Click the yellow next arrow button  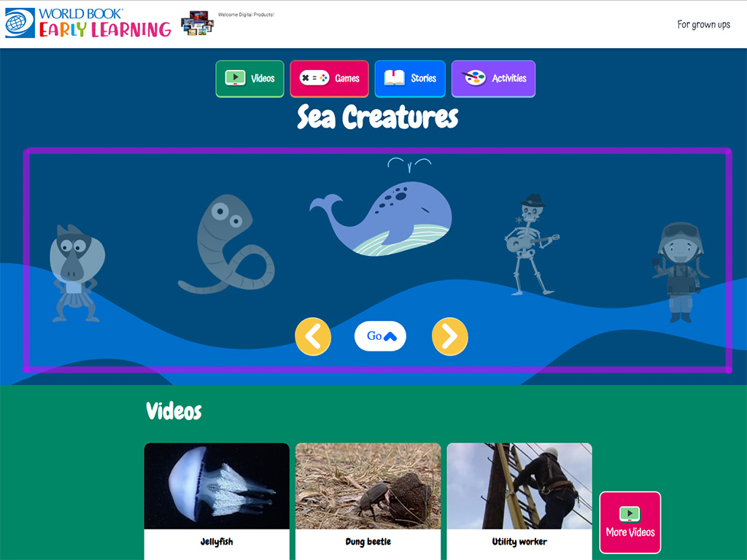tap(449, 336)
